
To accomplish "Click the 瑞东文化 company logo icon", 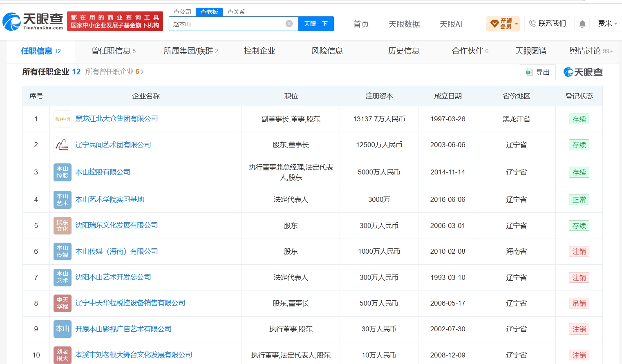I will point(63,226).
